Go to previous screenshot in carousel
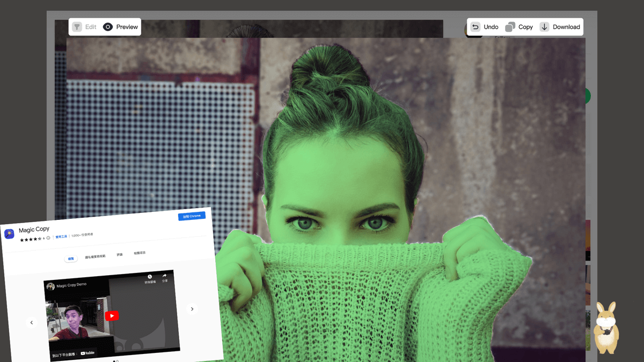Image resolution: width=644 pixels, height=362 pixels. pos(32,322)
